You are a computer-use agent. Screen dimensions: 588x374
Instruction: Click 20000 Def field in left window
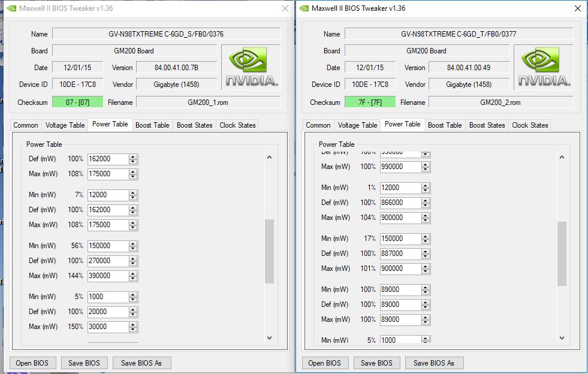pos(108,312)
